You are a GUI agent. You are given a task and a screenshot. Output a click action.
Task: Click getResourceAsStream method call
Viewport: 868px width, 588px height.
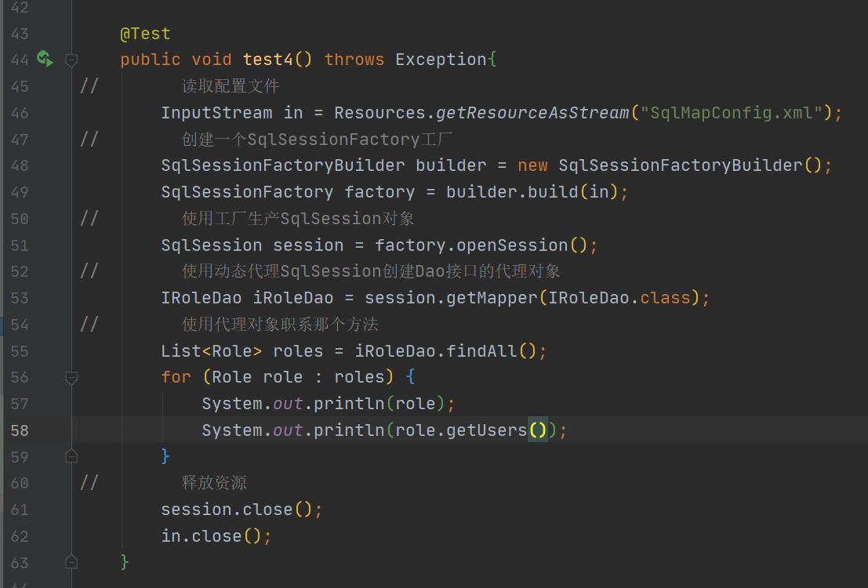(x=532, y=113)
